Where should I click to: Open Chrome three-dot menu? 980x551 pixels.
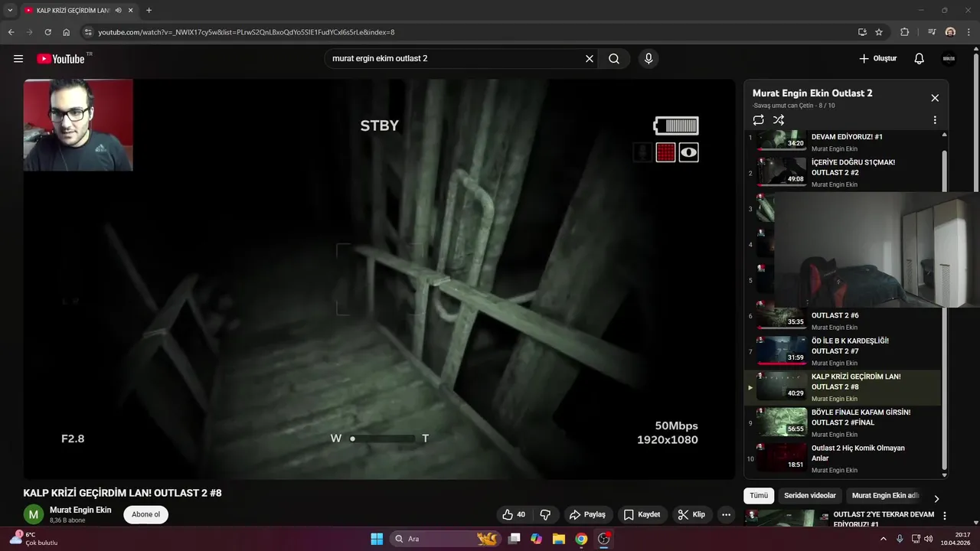[x=968, y=32]
